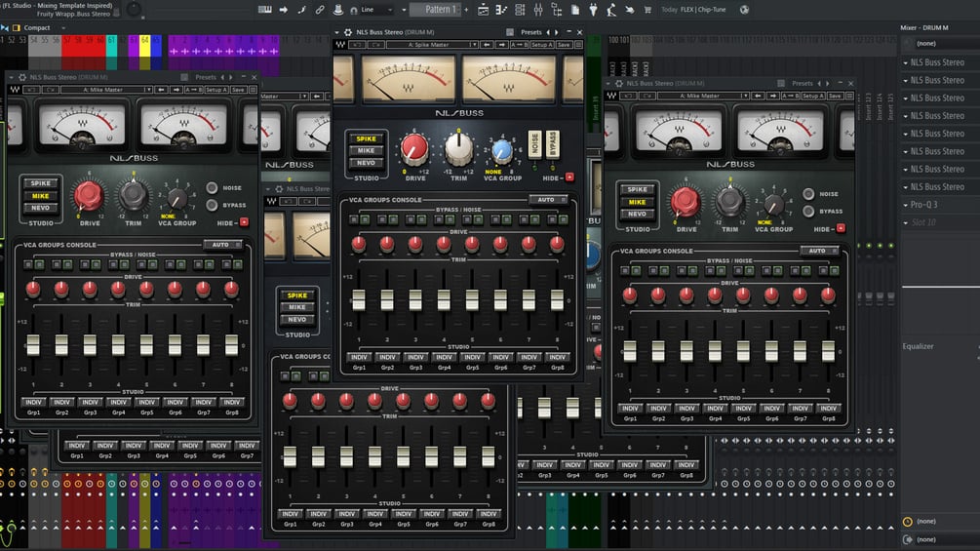Click mixer output '(none)' at bottom
Image resolution: width=980 pixels, height=551 pixels.
926,539
